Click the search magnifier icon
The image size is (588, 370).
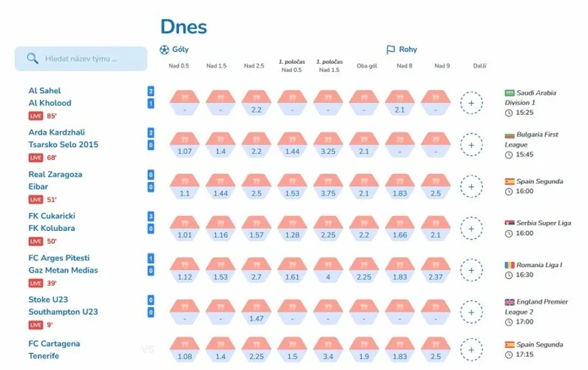(32, 58)
